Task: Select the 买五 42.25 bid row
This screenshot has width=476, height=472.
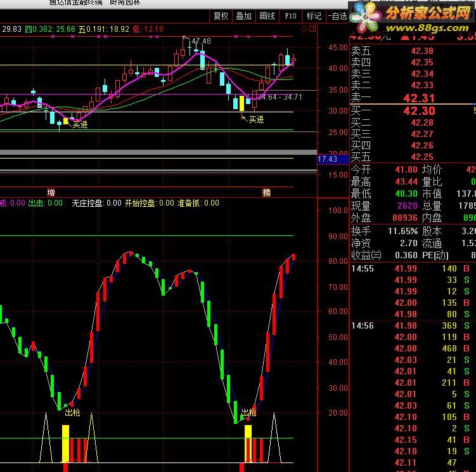Action: (x=413, y=157)
